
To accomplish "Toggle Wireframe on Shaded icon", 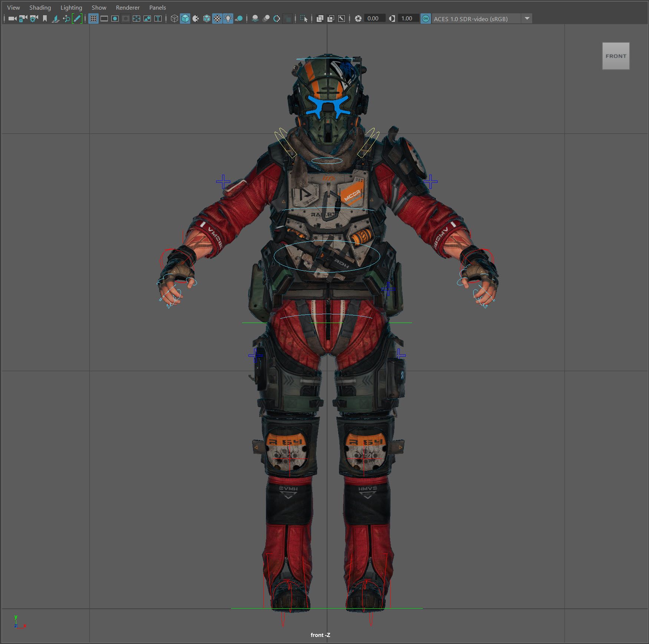I will point(207,19).
